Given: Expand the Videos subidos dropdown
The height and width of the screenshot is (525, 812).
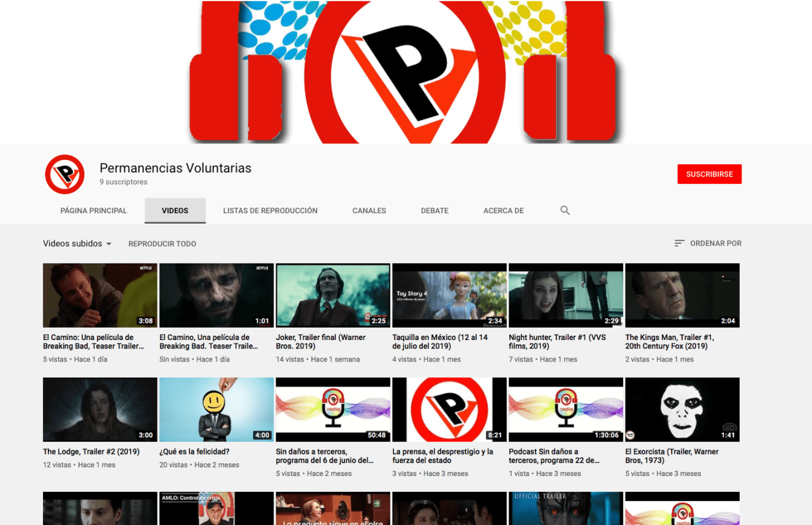Looking at the screenshot, I should click(77, 244).
